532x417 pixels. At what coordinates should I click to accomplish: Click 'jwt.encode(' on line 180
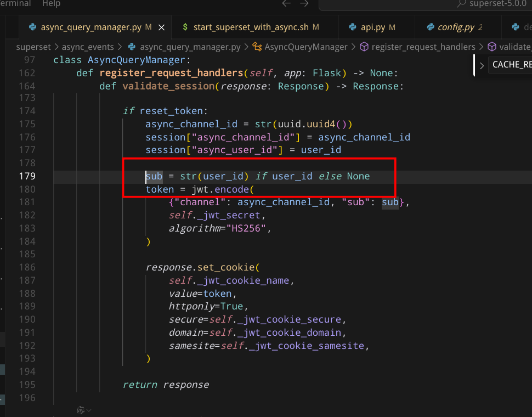223,189
